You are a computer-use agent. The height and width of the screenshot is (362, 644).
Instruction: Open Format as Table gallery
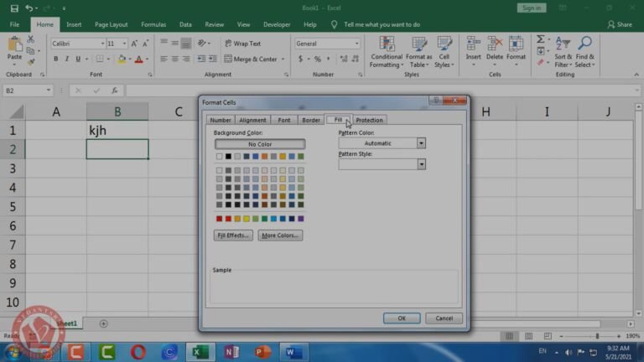click(x=418, y=52)
